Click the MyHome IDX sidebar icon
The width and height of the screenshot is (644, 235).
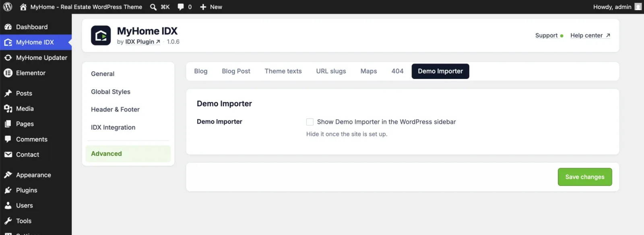point(8,42)
